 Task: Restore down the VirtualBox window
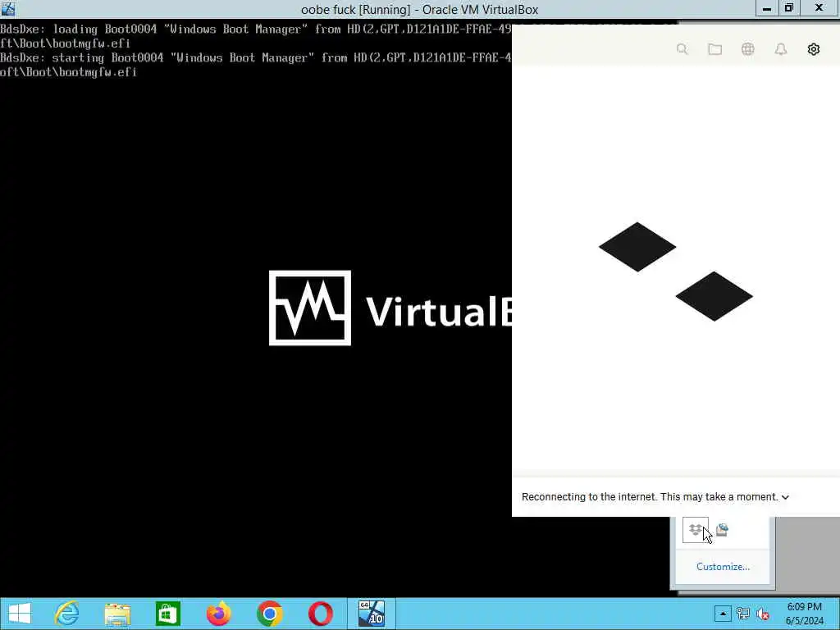click(x=789, y=8)
